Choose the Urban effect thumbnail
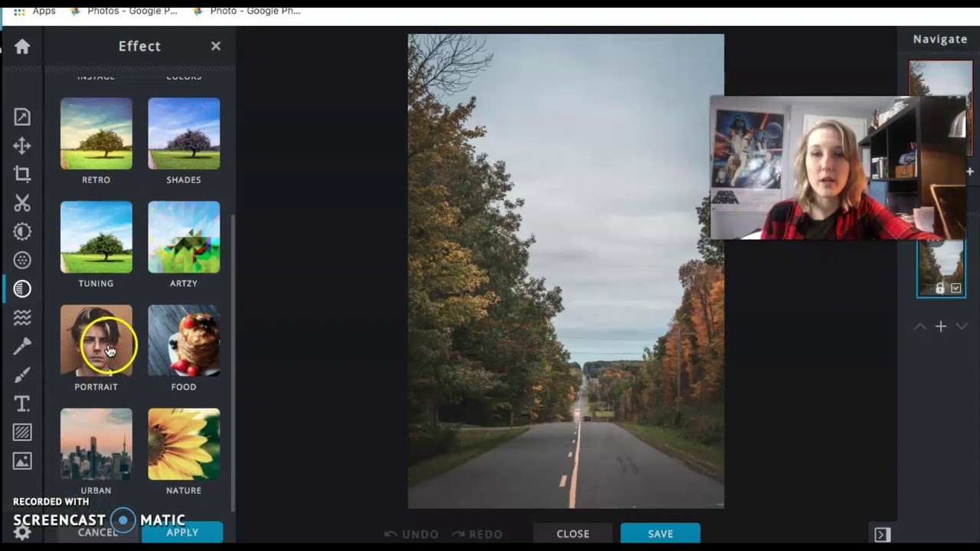Viewport: 980px width, 551px height. coord(96,444)
